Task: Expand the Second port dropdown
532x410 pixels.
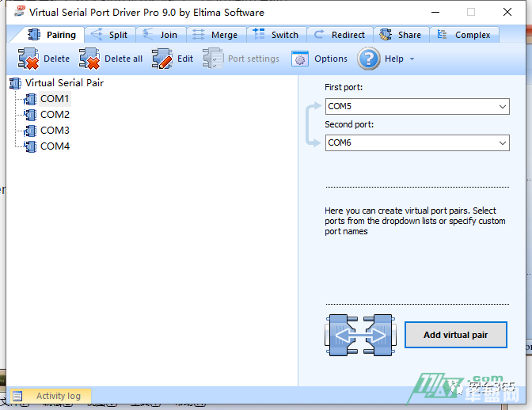Action: (503, 143)
